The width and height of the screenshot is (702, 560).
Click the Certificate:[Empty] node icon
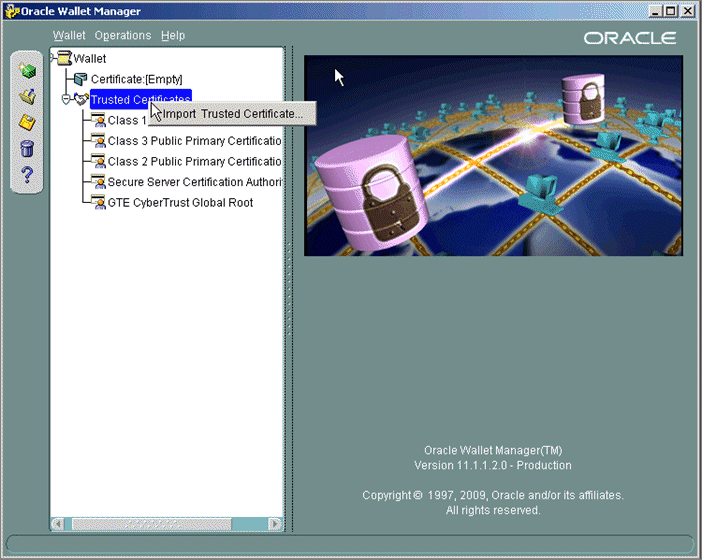81,79
